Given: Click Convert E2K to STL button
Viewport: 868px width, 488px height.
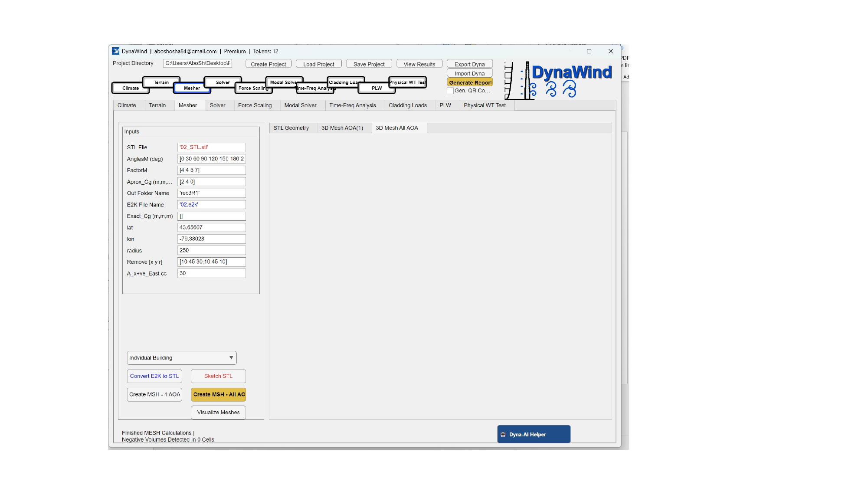Looking at the screenshot, I should click(154, 376).
